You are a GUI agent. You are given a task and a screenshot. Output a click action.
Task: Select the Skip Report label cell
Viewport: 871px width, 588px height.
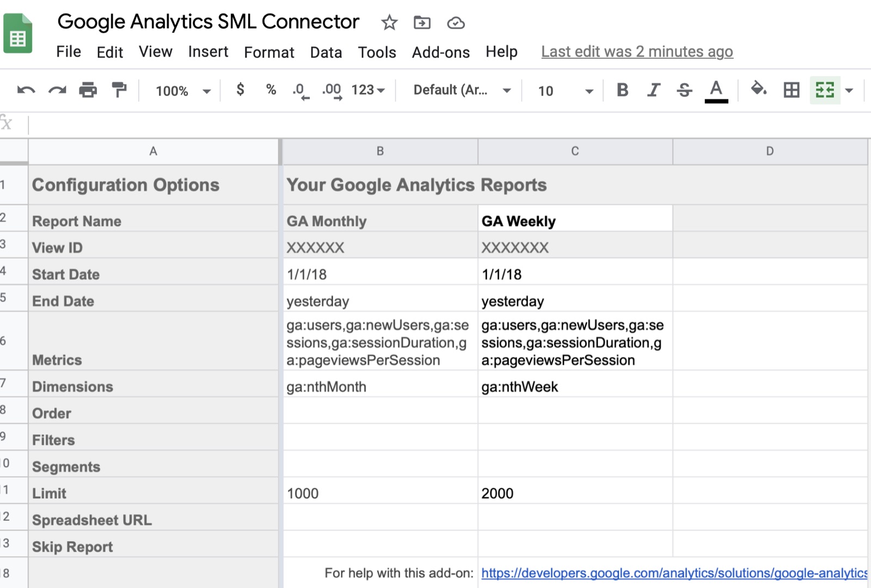point(154,544)
